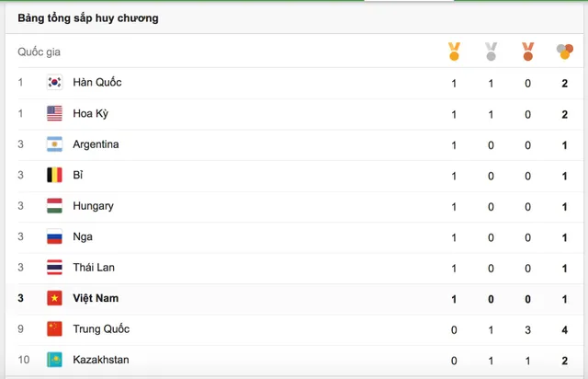Screen dimensions: 588x379
Task: Click the silver medal column icon
Action: click(x=491, y=52)
